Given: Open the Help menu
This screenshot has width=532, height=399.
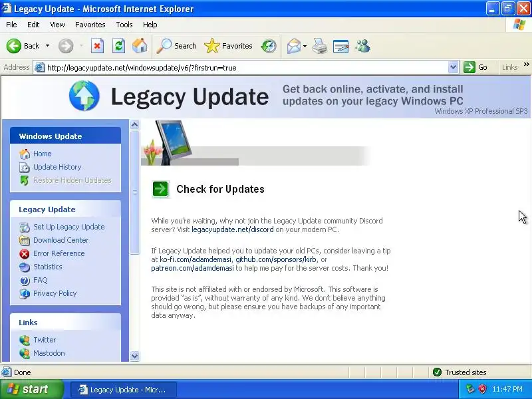Looking at the screenshot, I should tap(150, 25).
